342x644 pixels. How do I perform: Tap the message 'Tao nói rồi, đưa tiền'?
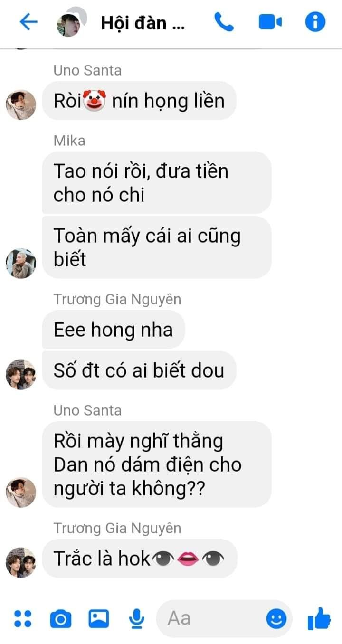click(157, 182)
